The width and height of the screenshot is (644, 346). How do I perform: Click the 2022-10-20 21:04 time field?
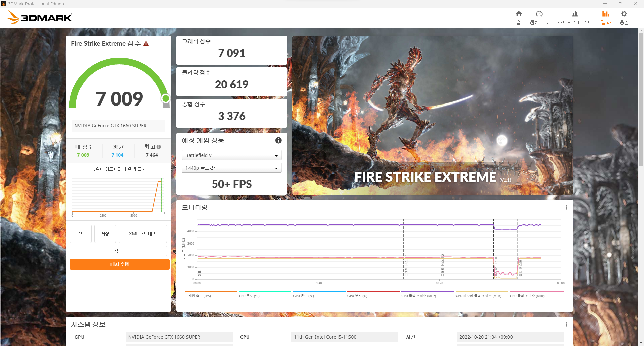510,337
